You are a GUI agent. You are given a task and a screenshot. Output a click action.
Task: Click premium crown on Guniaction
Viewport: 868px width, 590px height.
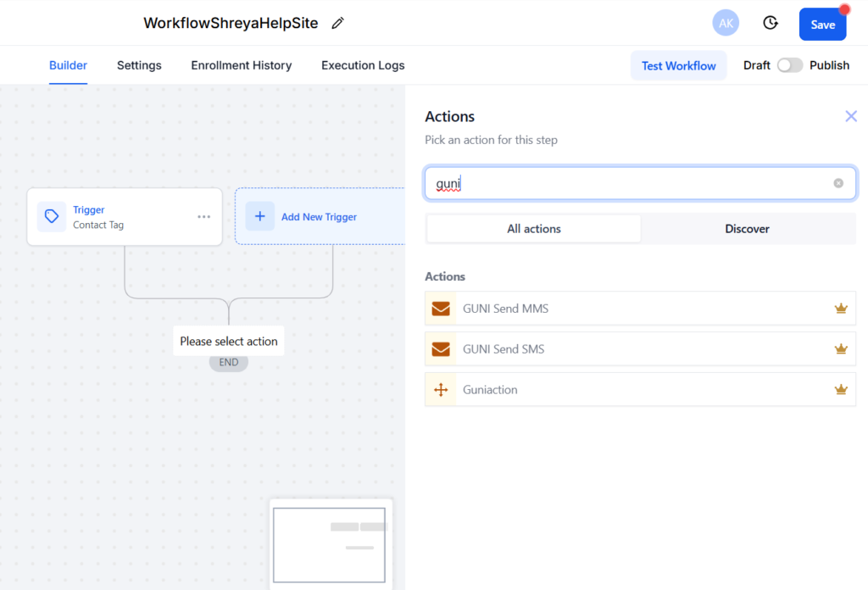(841, 390)
